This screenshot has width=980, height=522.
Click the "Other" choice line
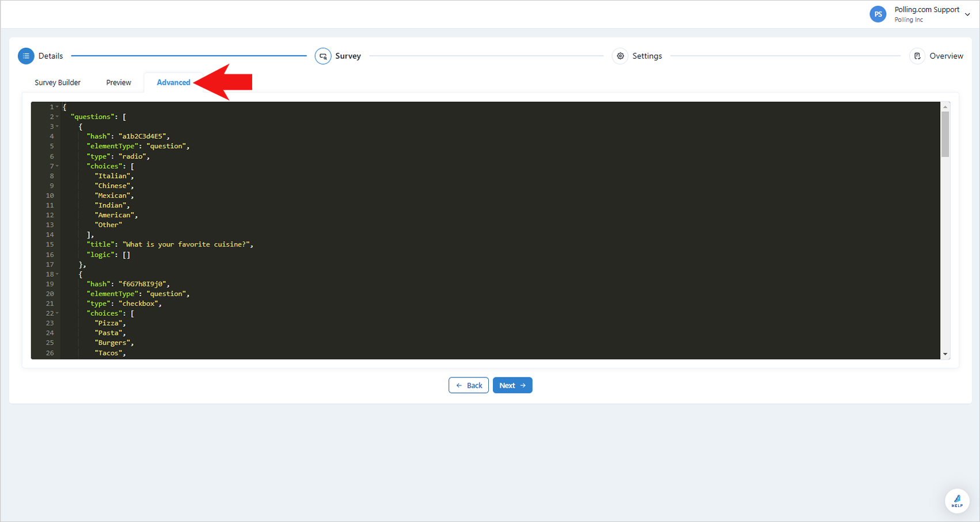tap(108, 225)
